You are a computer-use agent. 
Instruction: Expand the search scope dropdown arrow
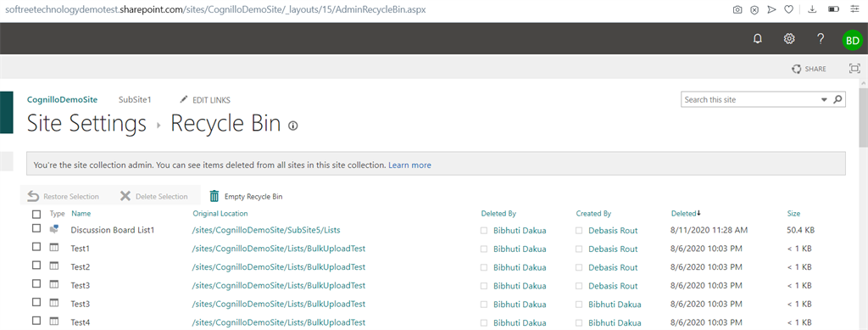(x=824, y=100)
